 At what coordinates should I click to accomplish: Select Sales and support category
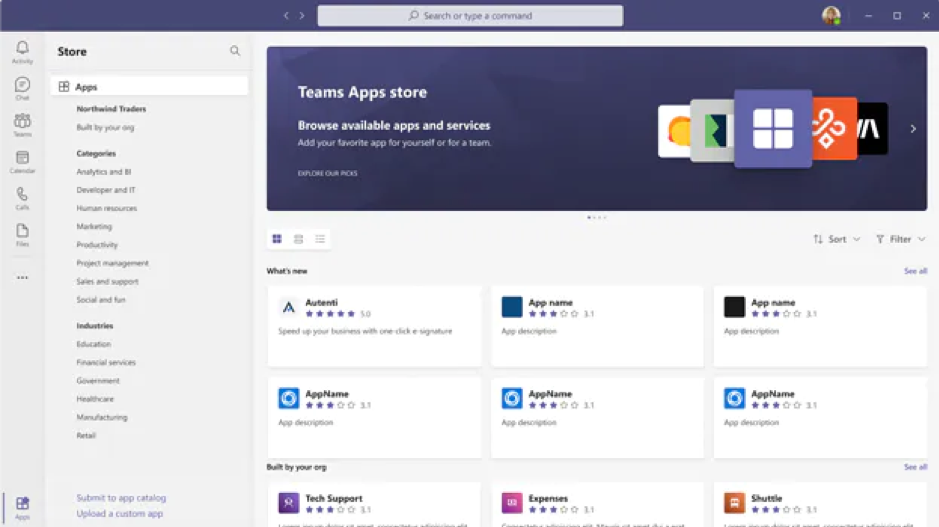(x=107, y=281)
